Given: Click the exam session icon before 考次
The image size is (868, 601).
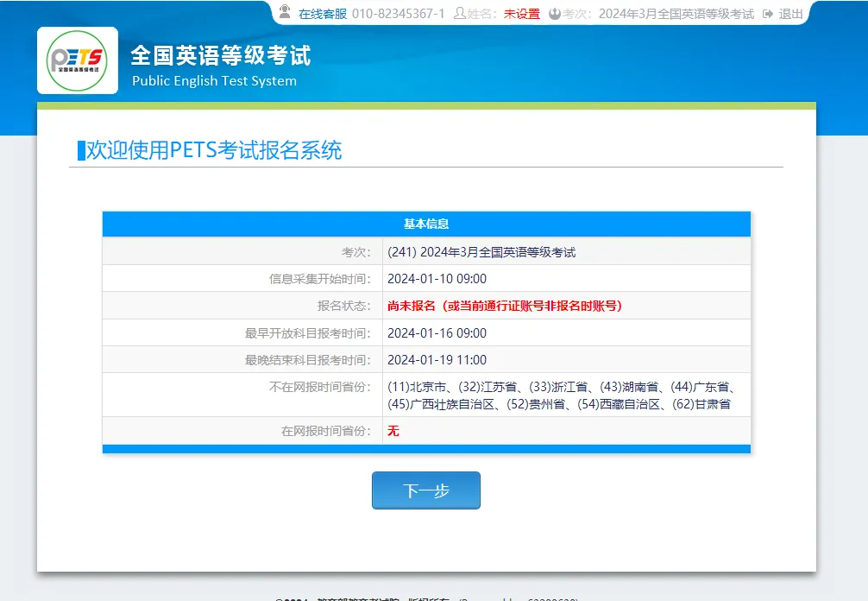Looking at the screenshot, I should (x=555, y=14).
